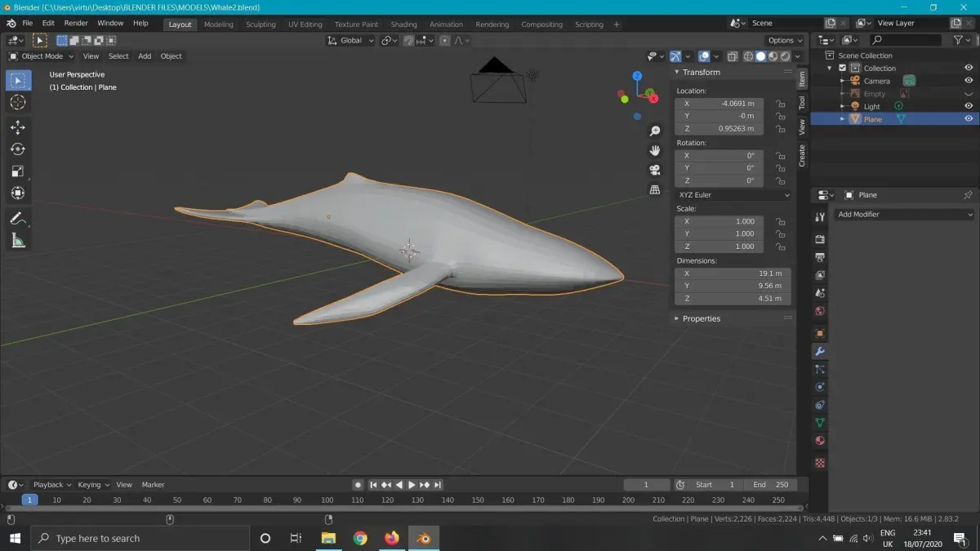The width and height of the screenshot is (980, 551).
Task: Open the Render menu
Action: pos(76,24)
